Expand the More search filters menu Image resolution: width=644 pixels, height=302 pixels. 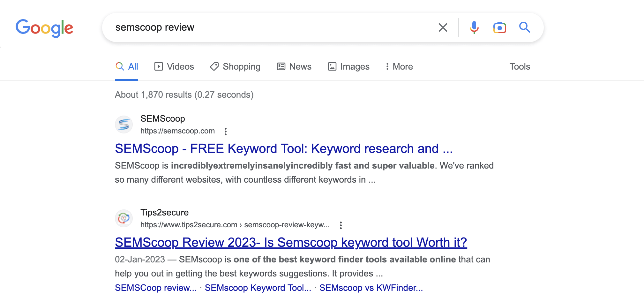click(x=399, y=66)
